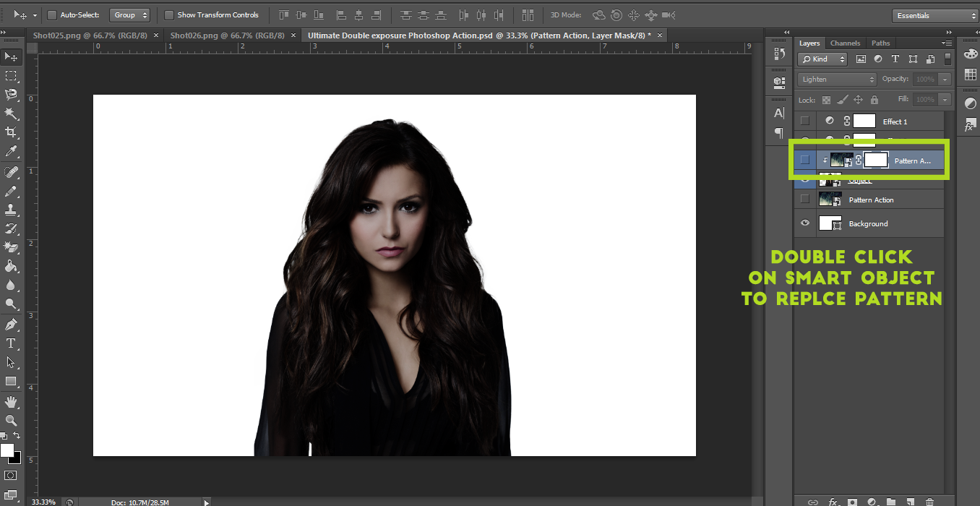Create a new layer
The height and width of the screenshot is (506, 980).
coord(911,502)
